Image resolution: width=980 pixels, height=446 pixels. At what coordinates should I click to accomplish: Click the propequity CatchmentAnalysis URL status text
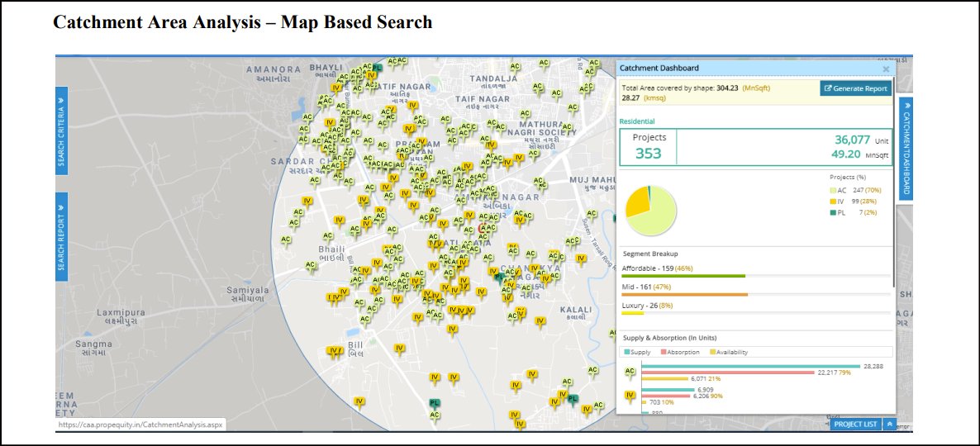141,425
